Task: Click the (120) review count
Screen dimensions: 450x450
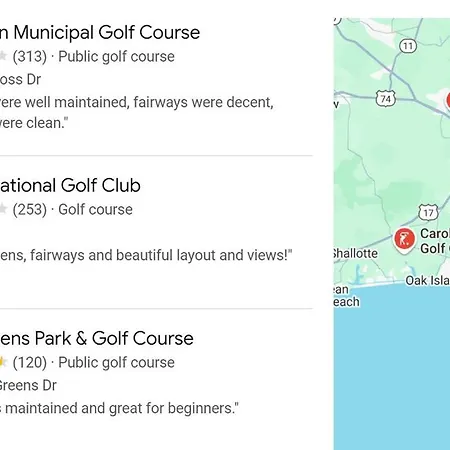Action: pos(30,362)
